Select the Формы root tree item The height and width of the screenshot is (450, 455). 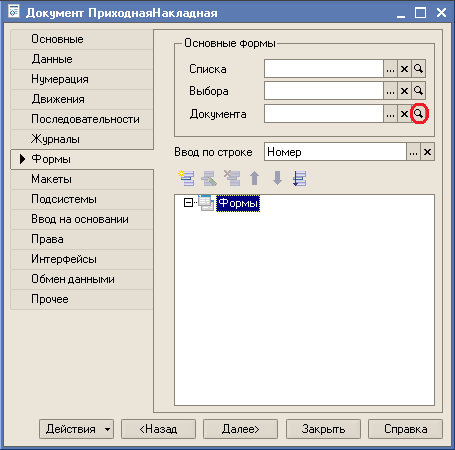[238, 203]
